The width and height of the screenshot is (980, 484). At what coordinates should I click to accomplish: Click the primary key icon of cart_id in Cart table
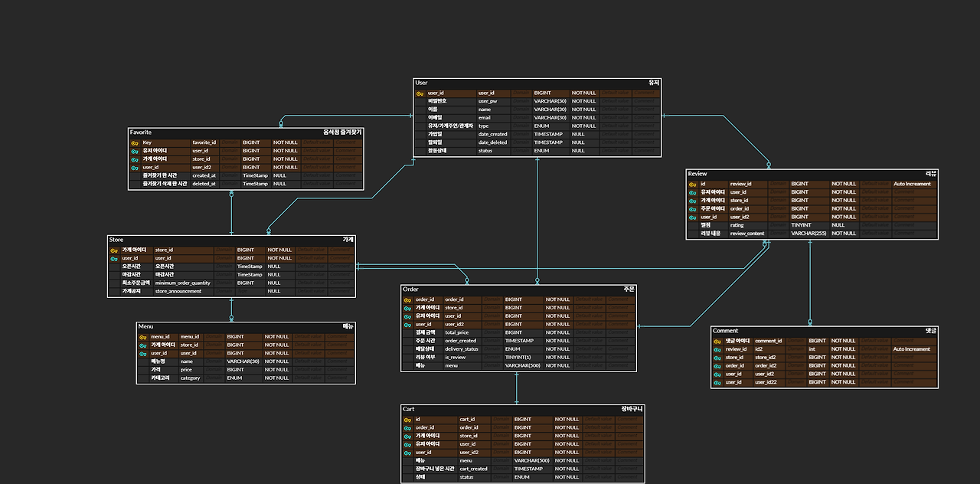click(x=407, y=420)
